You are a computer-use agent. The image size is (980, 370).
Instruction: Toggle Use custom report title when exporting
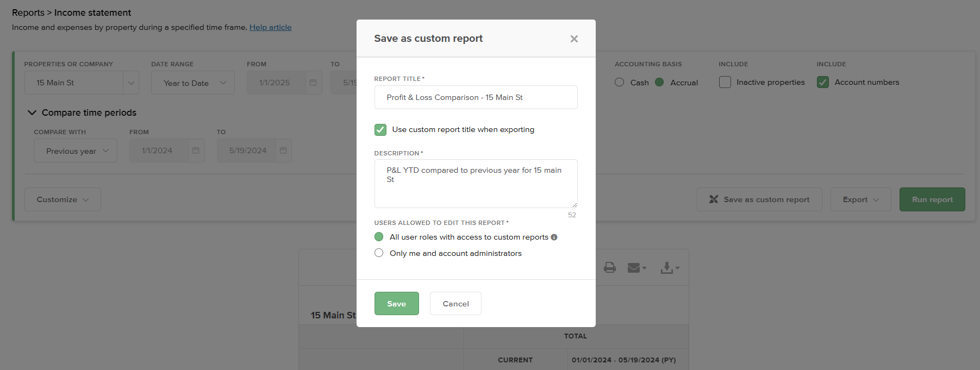[x=380, y=130]
